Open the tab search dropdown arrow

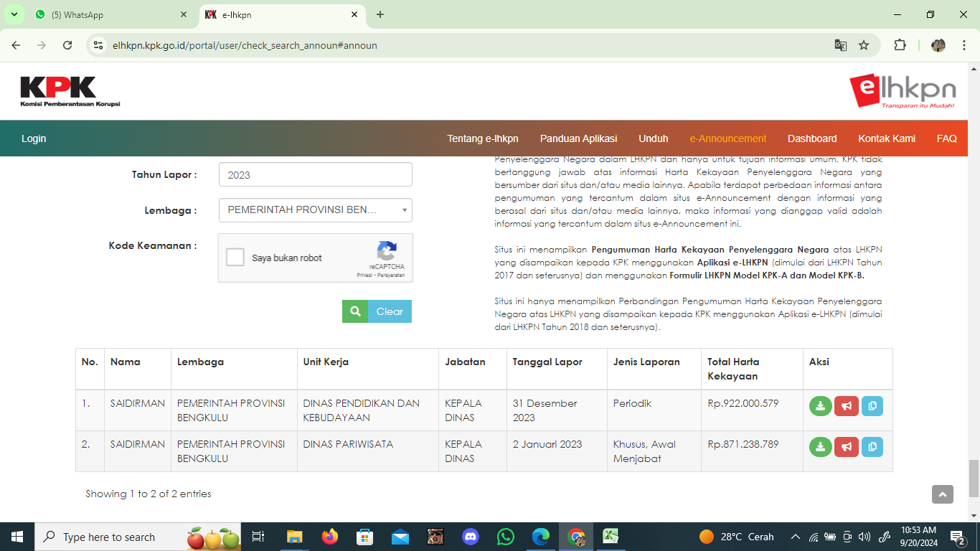point(14,14)
